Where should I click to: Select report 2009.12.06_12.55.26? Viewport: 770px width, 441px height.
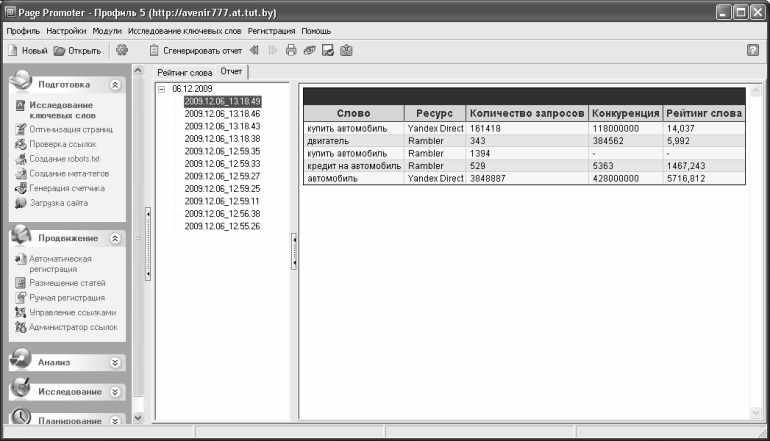click(x=222, y=226)
